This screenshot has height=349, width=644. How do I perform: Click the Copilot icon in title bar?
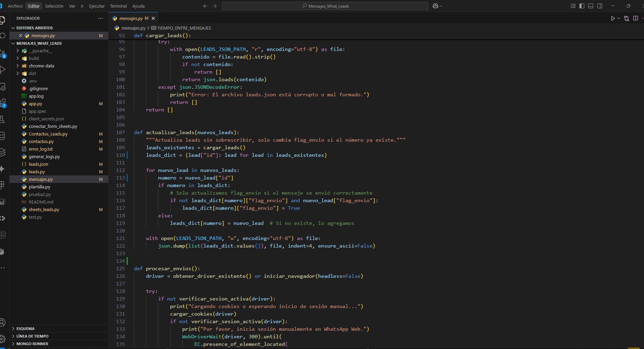(435, 6)
